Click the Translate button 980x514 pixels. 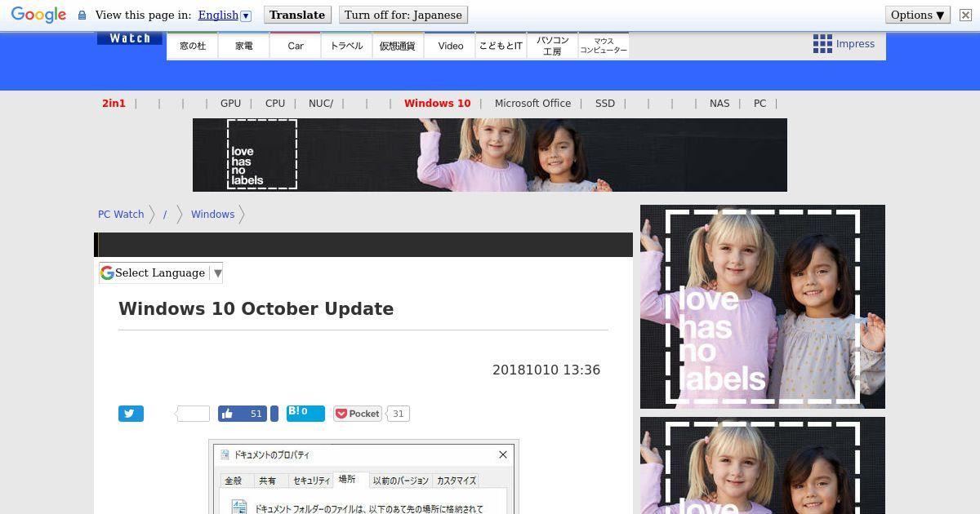297,15
